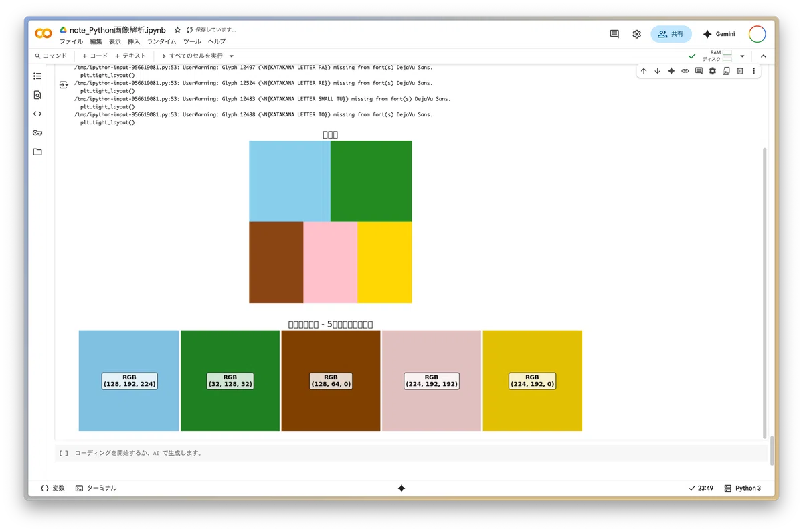Open the secrets key sidebar panel

37,133
